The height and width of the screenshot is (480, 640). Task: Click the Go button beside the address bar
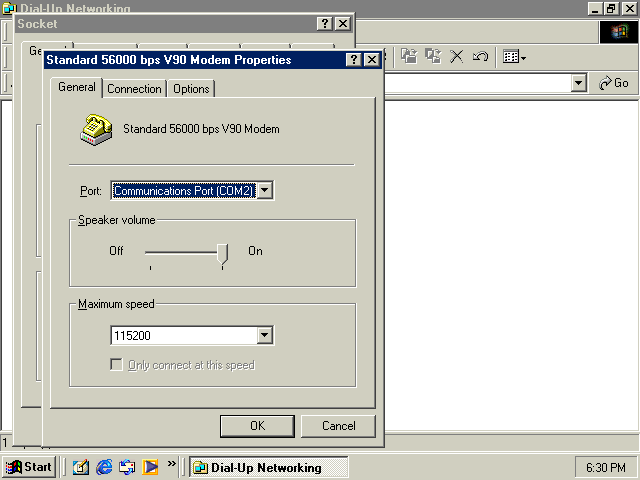(x=613, y=83)
